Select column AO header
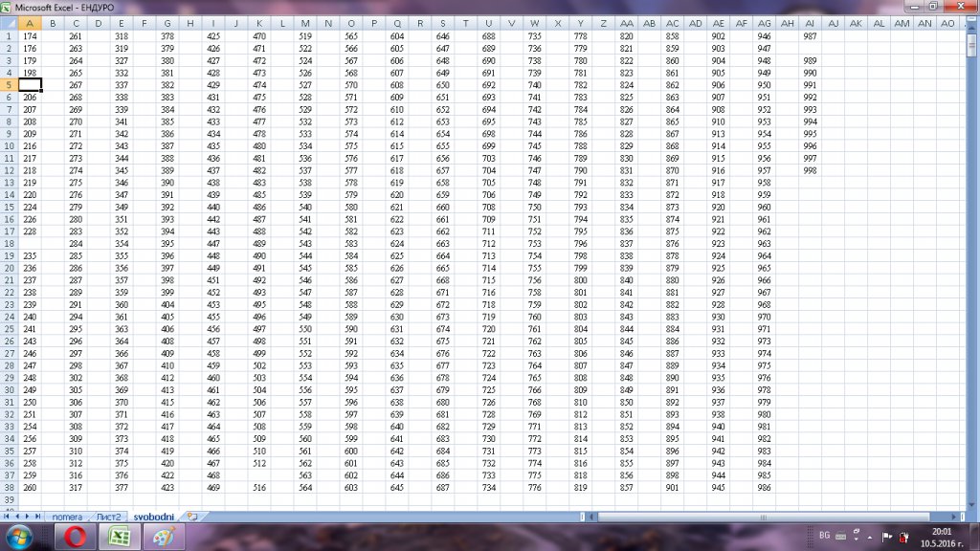The height and width of the screenshot is (551, 980). click(x=947, y=23)
